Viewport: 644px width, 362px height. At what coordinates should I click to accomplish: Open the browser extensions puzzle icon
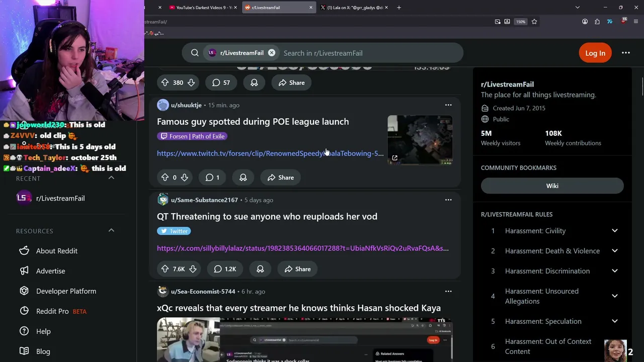point(597,22)
